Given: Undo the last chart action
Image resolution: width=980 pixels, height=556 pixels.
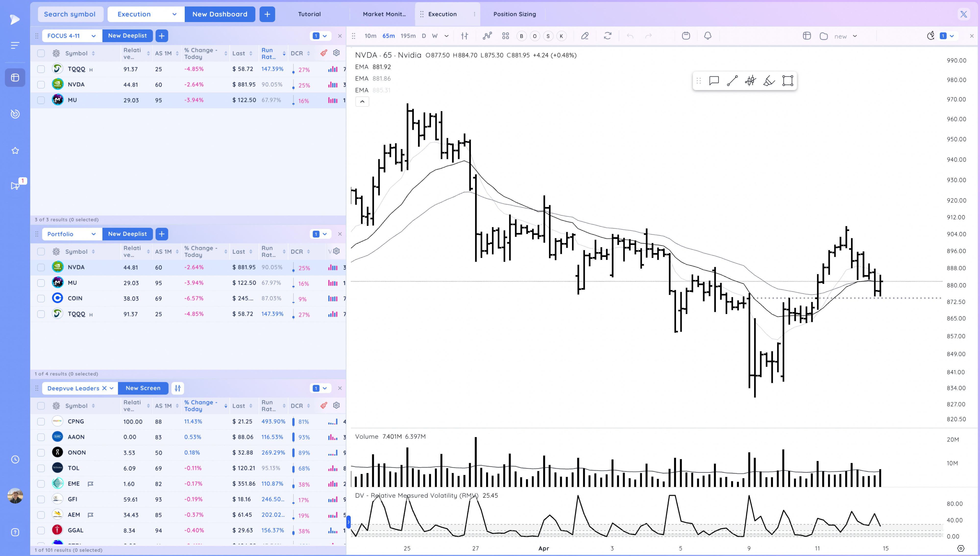Looking at the screenshot, I should pos(630,36).
